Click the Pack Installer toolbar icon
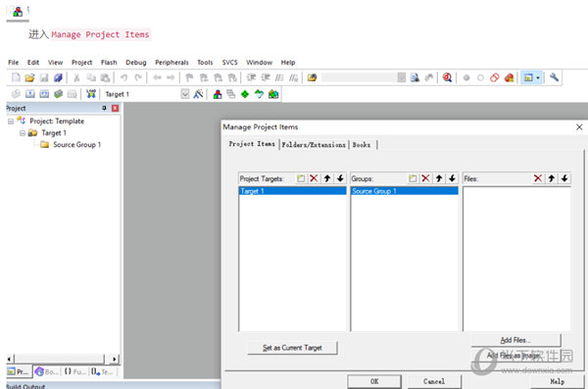 point(273,94)
